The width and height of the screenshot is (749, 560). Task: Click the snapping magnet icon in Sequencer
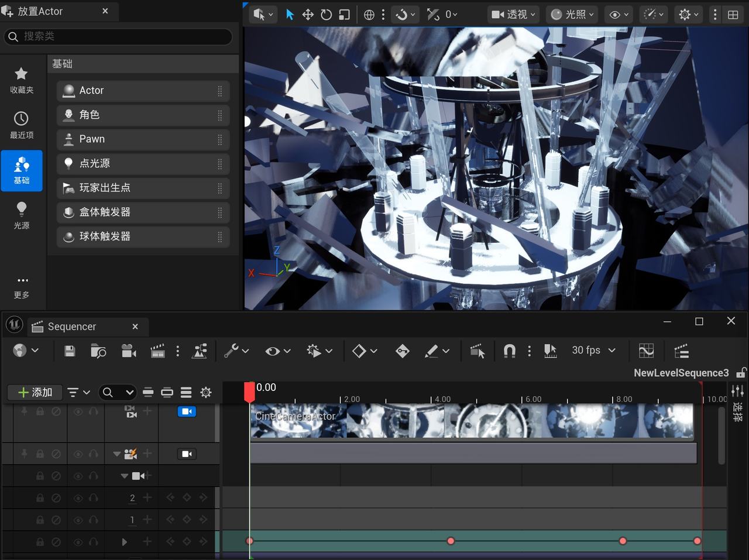coord(510,351)
